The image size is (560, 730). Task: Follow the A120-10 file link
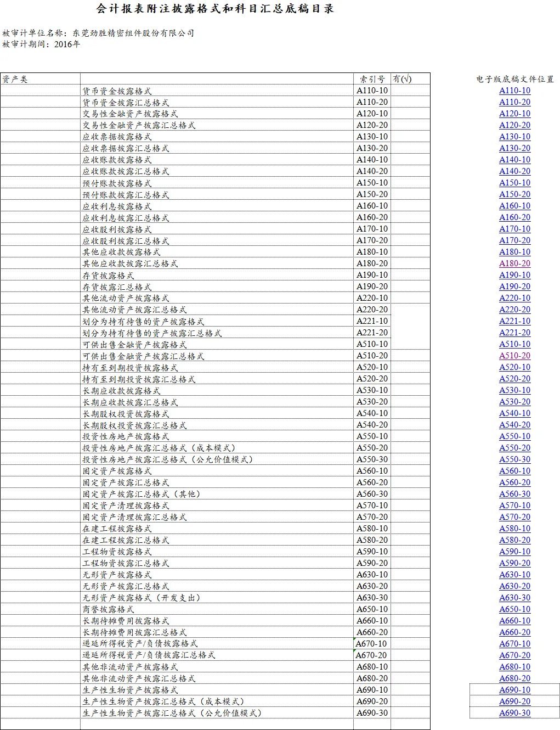coord(514,114)
